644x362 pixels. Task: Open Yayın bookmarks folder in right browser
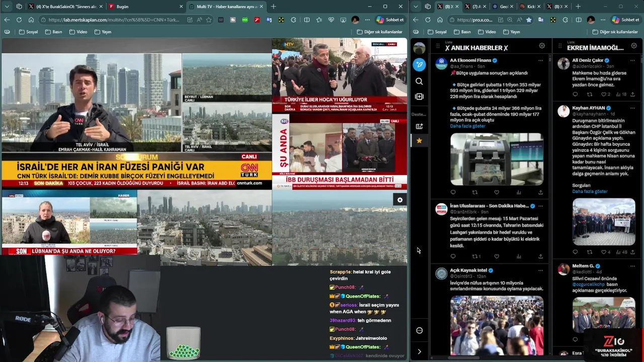tap(512, 32)
